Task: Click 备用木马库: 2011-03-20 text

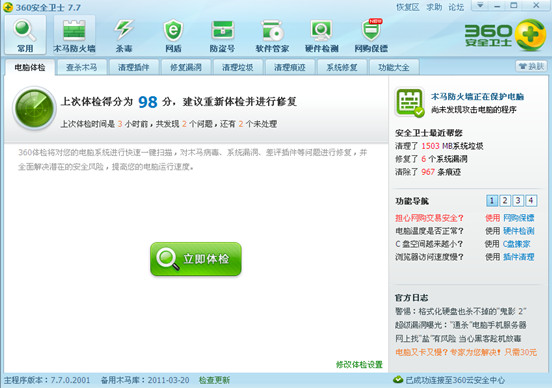Action: point(145,380)
